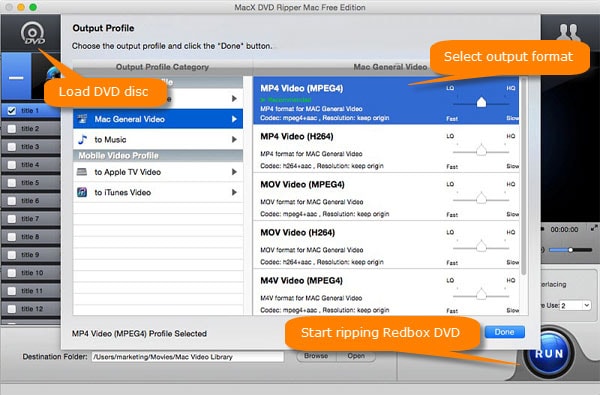Select the to Apple TV Video category
The image size is (600, 395).
(158, 172)
